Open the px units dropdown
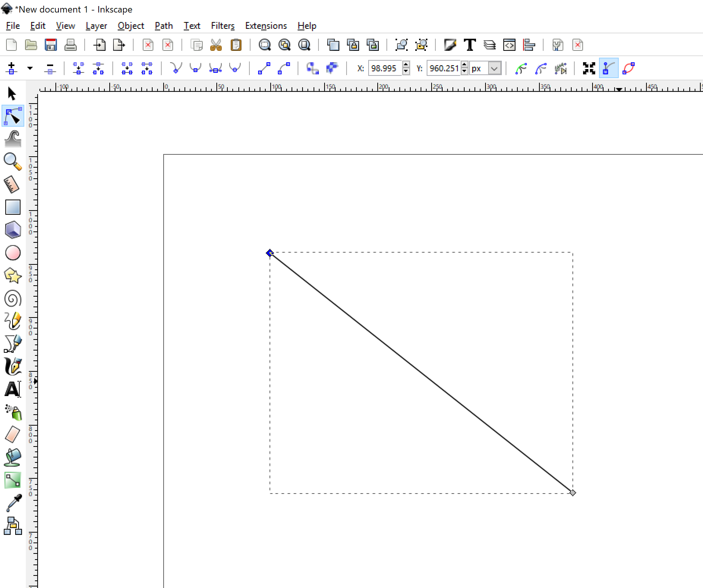This screenshot has height=588, width=703. tap(494, 69)
